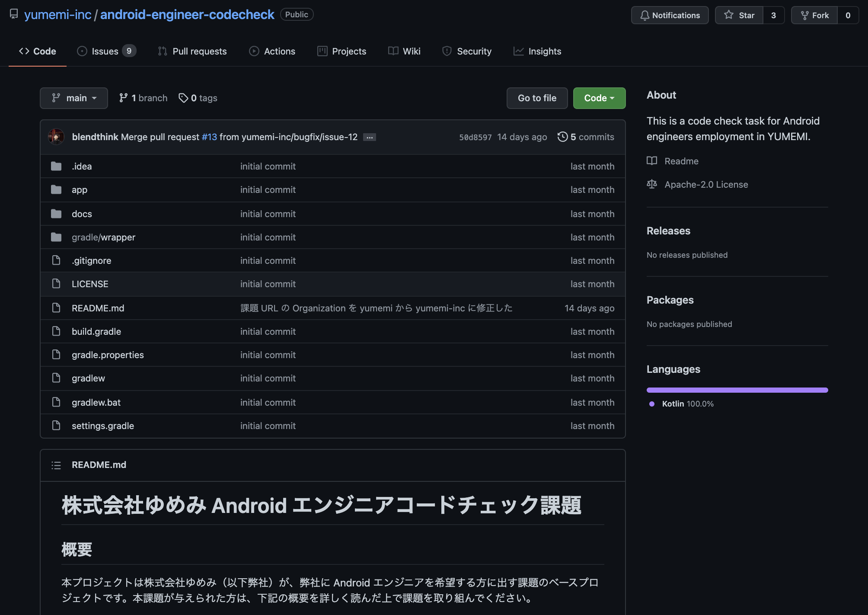The image size is (868, 615).
Task: Click the Kotlin 100.0% language link
Action: 687,404
